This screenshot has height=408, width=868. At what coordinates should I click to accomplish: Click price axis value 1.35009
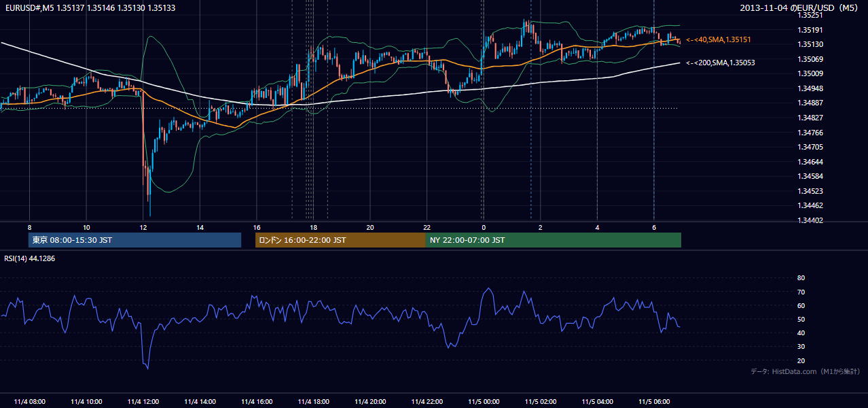pos(810,74)
